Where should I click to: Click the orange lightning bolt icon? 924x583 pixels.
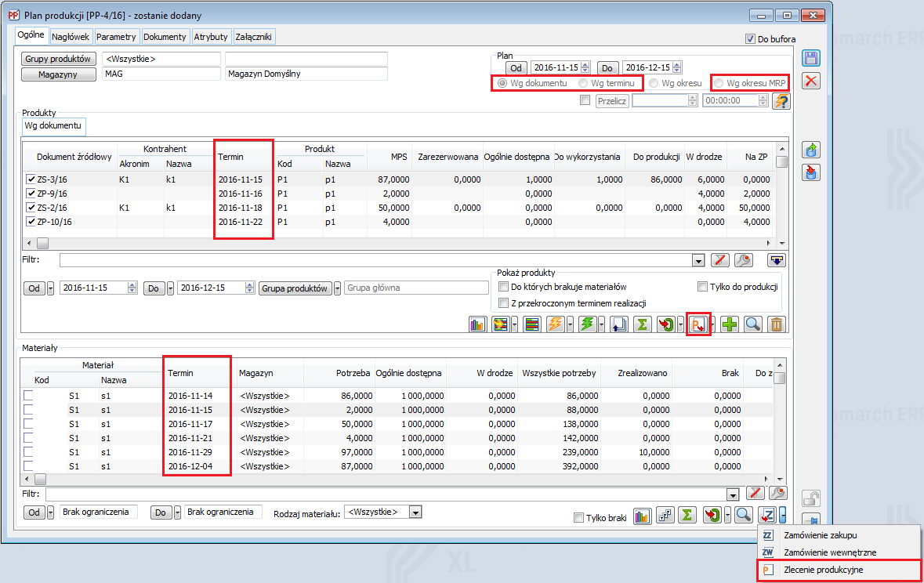554,324
